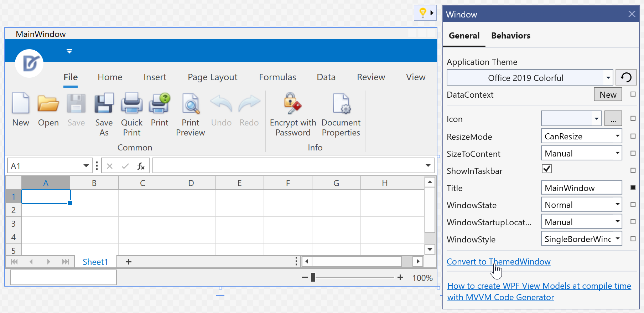
Task: Click the zoom slider thumb
Action: click(313, 277)
